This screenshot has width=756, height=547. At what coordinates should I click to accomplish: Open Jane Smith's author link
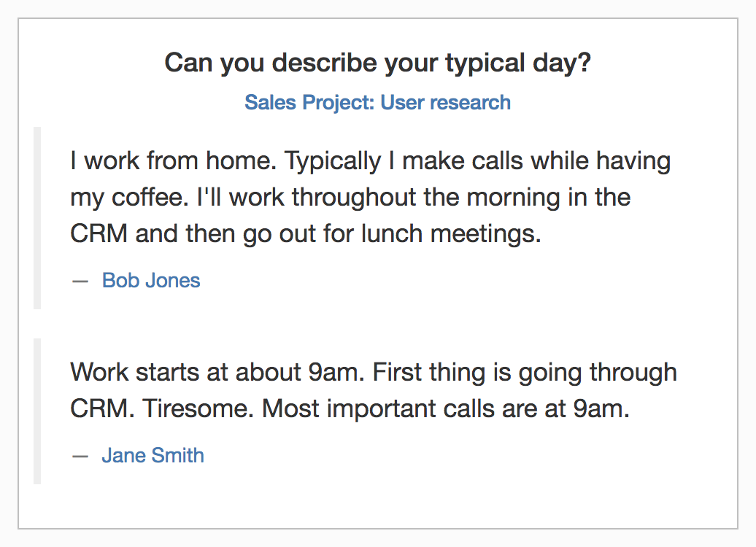click(x=153, y=455)
